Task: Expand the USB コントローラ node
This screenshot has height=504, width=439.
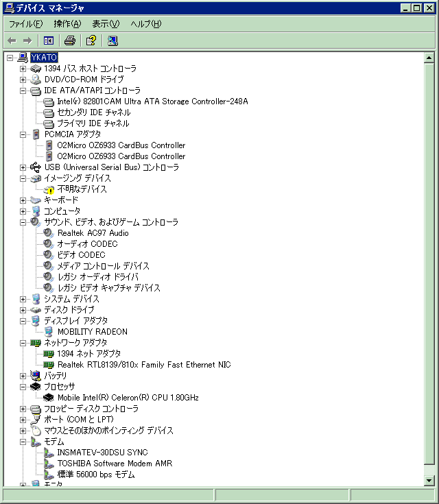Action: click(23, 167)
